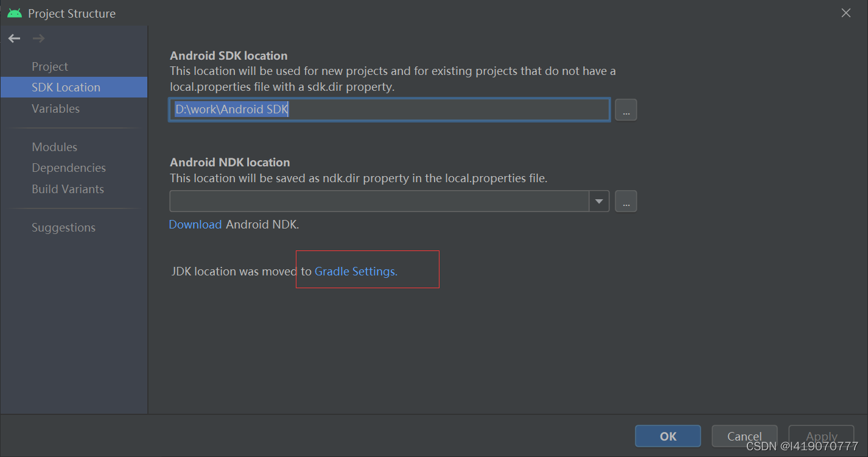Open the Dependencies section
Viewport: 868px width, 457px height.
coord(69,168)
